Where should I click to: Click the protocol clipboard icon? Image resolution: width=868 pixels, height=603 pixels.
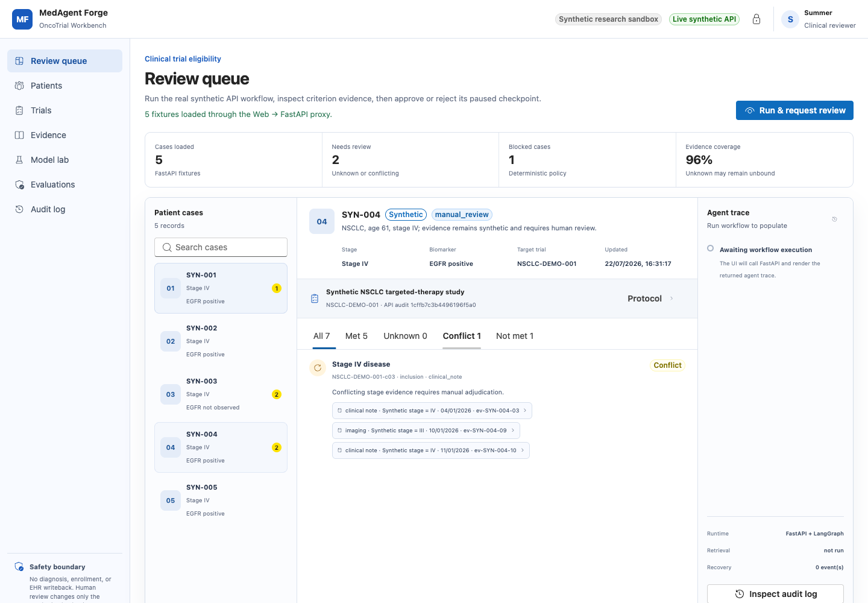click(315, 298)
